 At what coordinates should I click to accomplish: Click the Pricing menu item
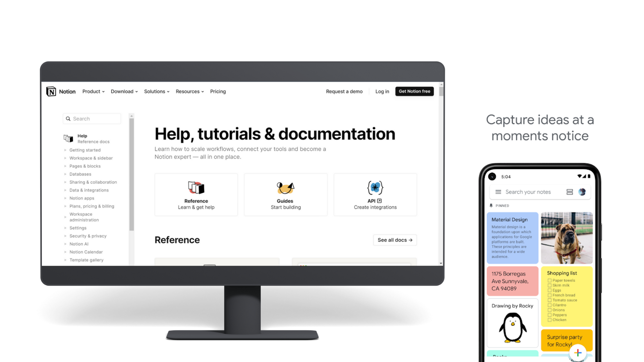[218, 91]
